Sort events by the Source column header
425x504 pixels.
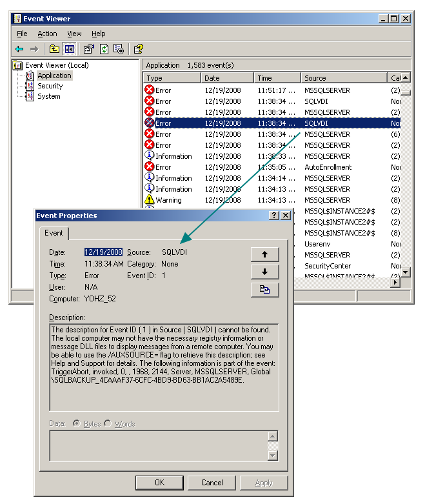pyautogui.click(x=344, y=78)
